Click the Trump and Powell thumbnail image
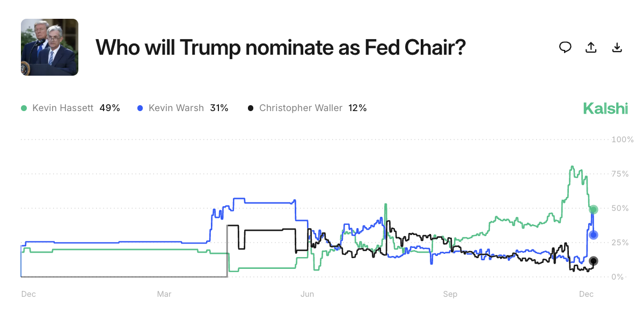This screenshot has width=644, height=322. [49, 47]
